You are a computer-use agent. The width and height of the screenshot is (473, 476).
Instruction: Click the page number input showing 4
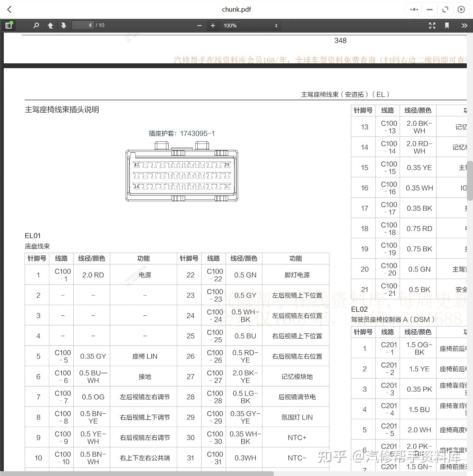(x=83, y=25)
